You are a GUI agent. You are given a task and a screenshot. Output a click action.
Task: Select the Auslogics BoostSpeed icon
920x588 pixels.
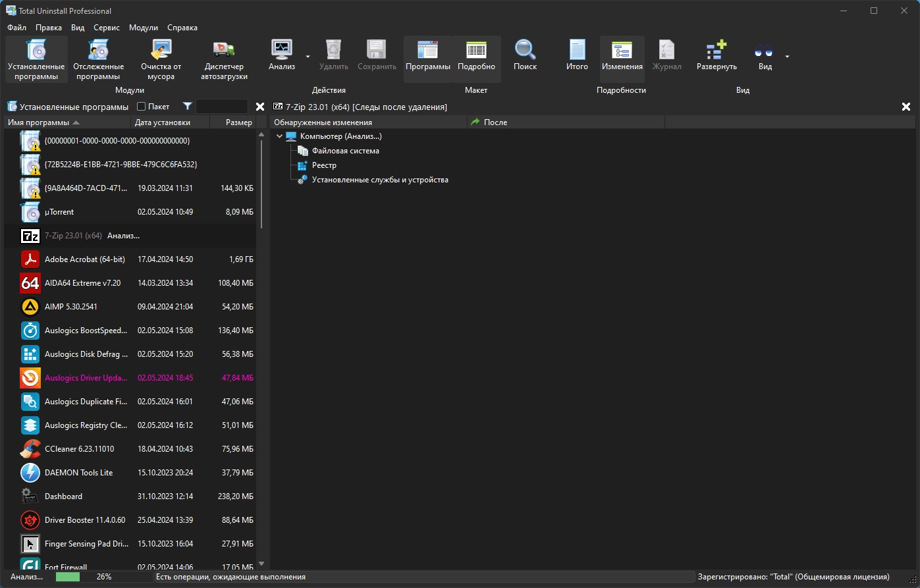click(30, 331)
